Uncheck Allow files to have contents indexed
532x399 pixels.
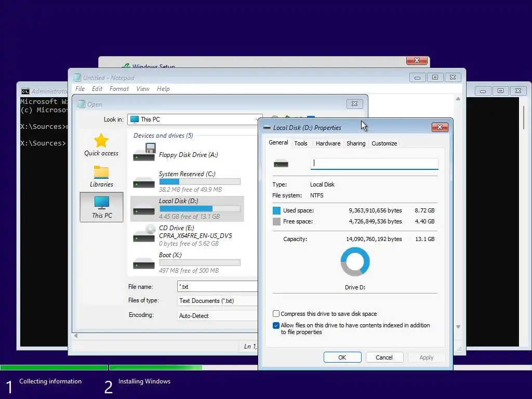click(276, 325)
